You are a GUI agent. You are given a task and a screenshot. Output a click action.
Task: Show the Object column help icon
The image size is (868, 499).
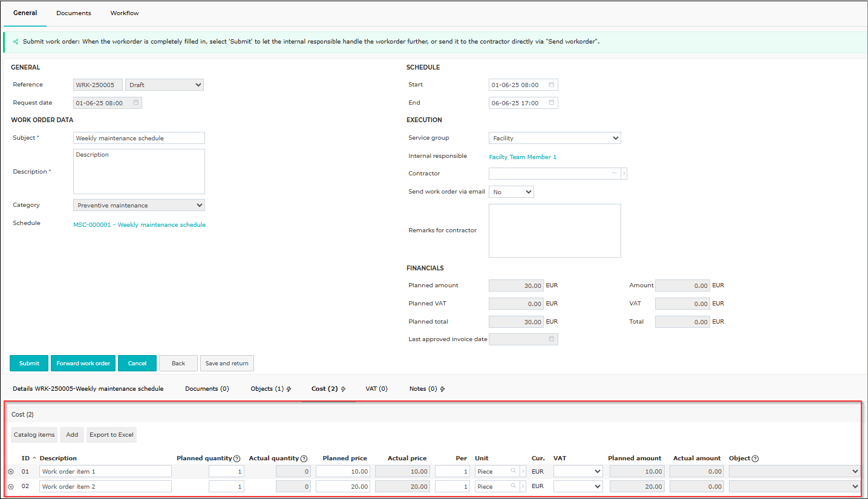pos(755,458)
